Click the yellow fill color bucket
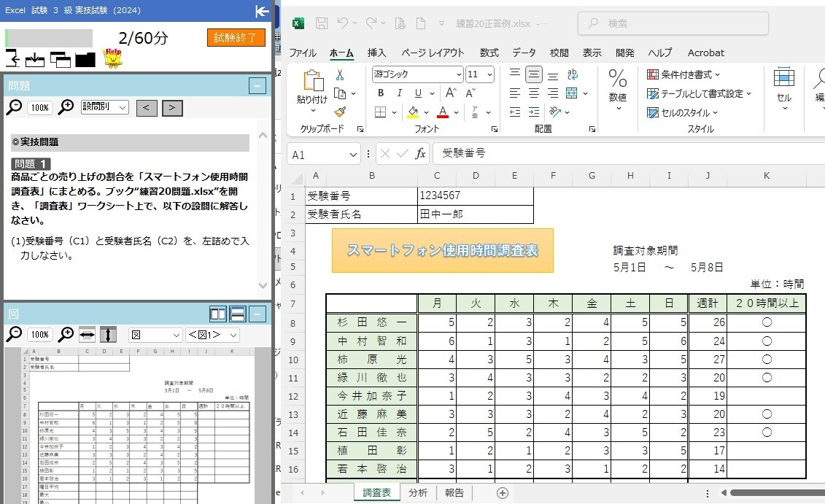The width and height of the screenshot is (825, 504). point(413,112)
